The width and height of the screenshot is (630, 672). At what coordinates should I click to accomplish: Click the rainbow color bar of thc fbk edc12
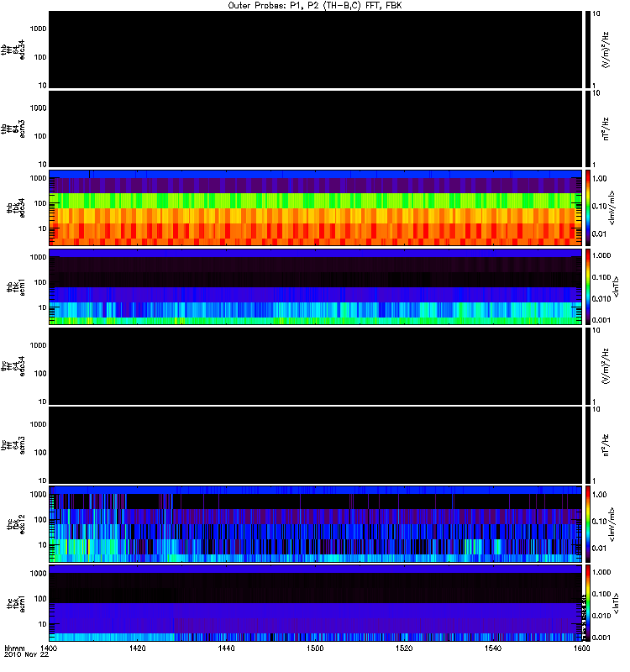(x=588, y=524)
